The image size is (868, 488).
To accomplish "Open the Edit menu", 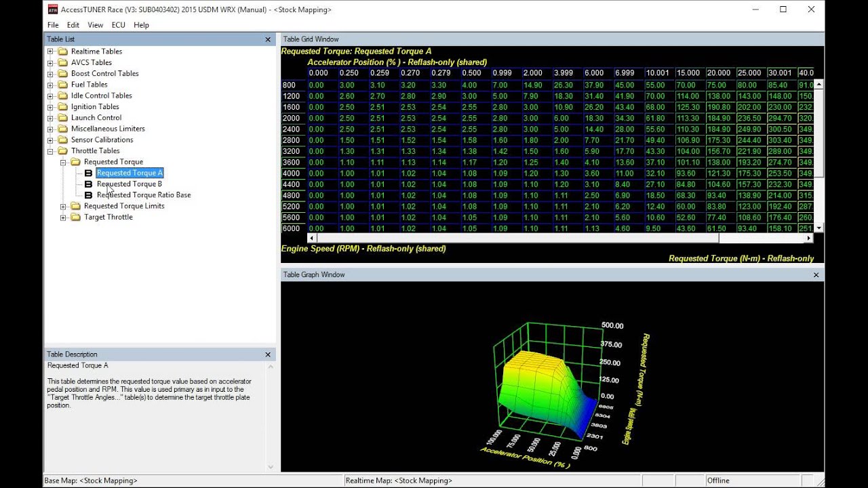I will click(x=73, y=25).
